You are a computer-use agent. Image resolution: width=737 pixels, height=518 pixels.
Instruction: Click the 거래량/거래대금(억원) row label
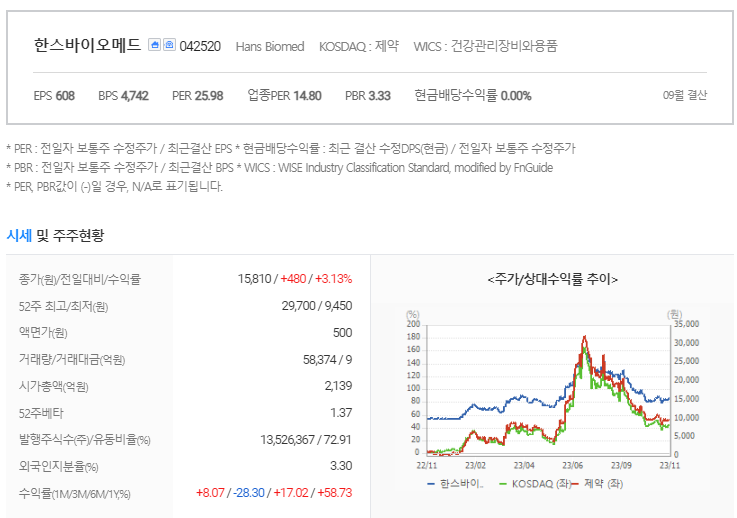tap(72, 360)
